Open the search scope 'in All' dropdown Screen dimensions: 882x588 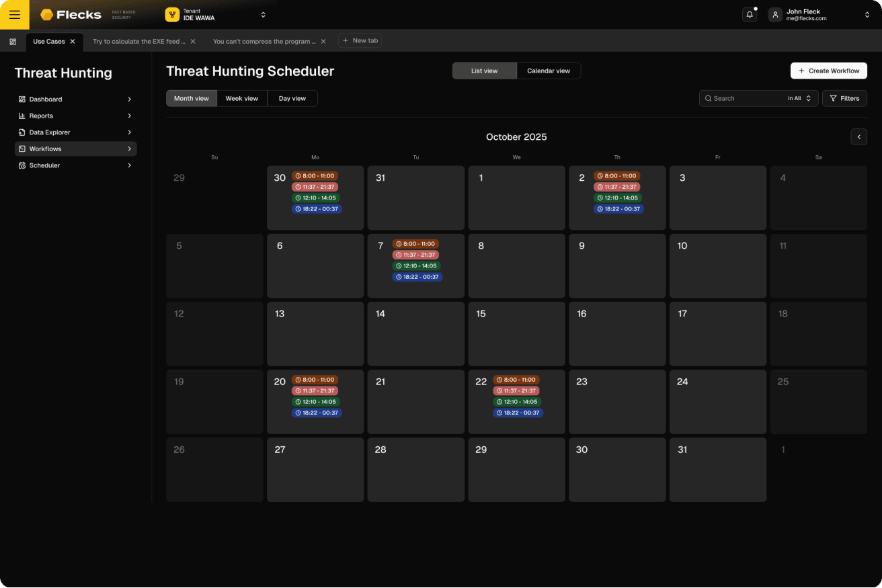pos(799,99)
